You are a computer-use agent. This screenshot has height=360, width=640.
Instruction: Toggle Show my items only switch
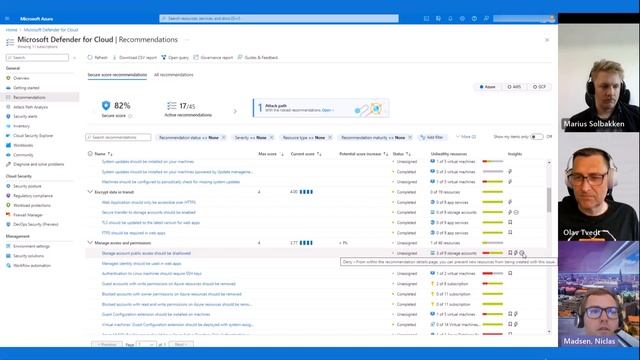[x=537, y=137]
